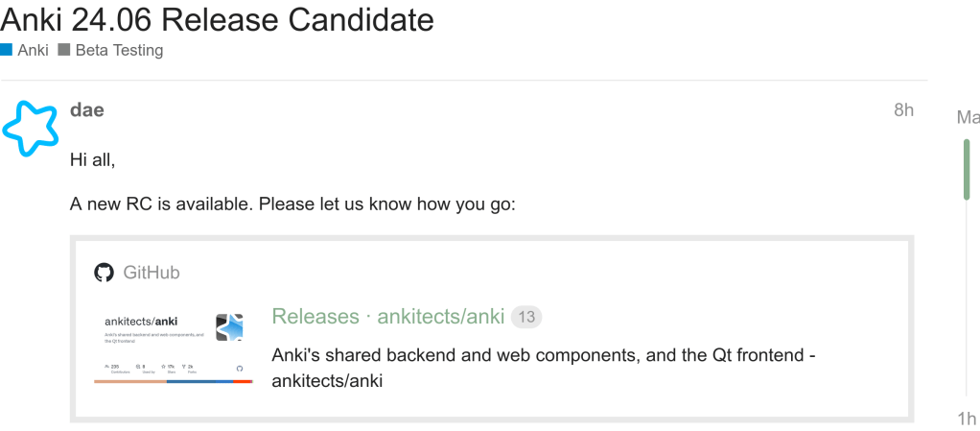The image size is (980, 431).
Task: Click the stars icon in the repo thumbnail
Action: 164,367
